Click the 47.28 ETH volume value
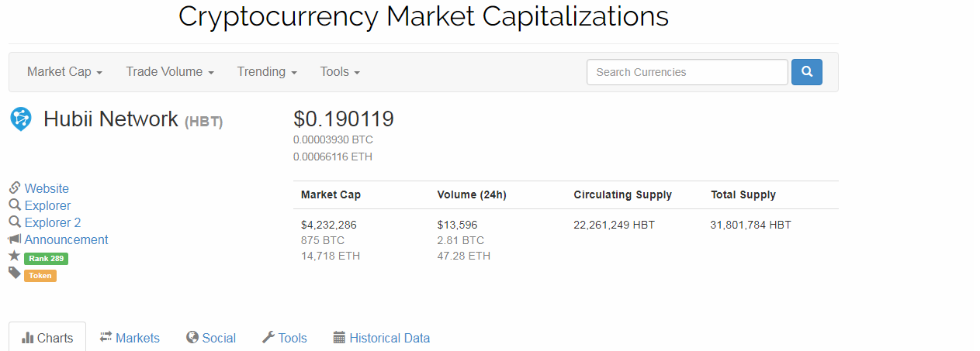Screen dimensions: 980x351 tap(464, 256)
